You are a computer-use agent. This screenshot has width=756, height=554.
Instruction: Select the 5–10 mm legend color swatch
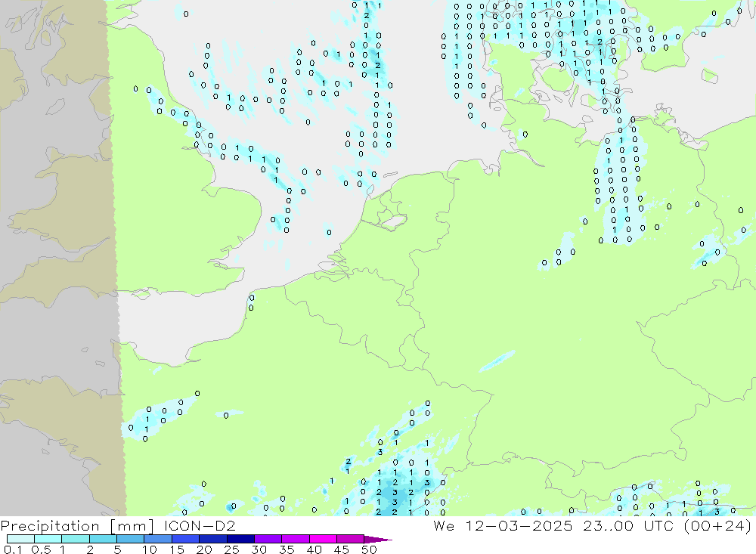click(x=131, y=539)
